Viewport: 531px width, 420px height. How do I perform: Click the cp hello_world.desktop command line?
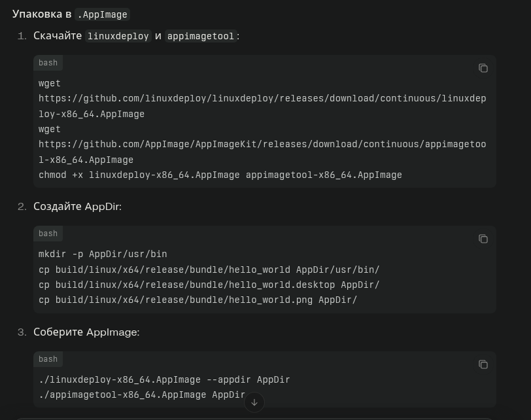(x=209, y=285)
